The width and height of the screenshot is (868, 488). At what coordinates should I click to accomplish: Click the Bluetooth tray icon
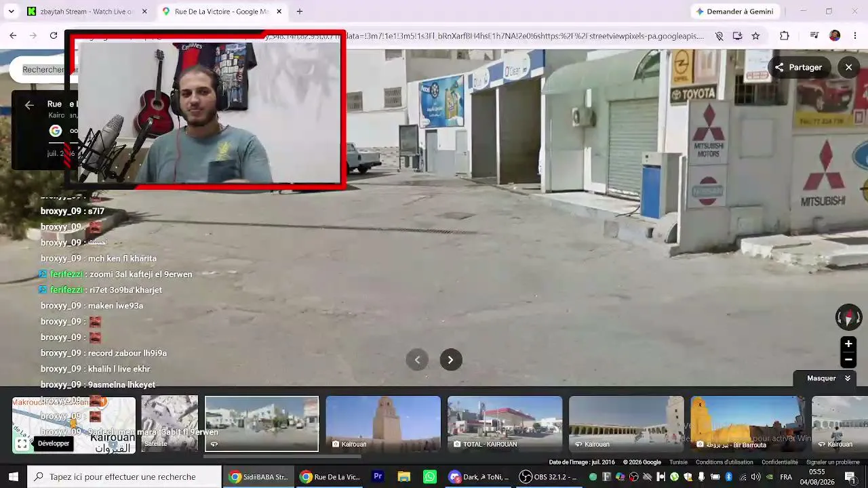(x=729, y=477)
